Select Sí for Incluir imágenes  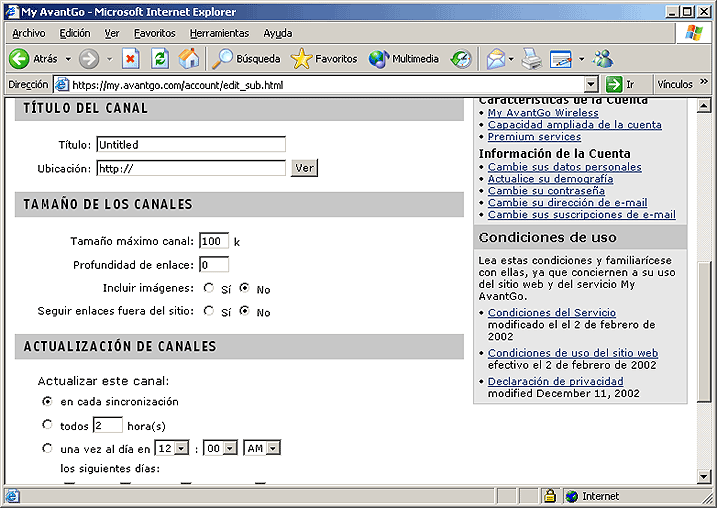(x=209, y=289)
